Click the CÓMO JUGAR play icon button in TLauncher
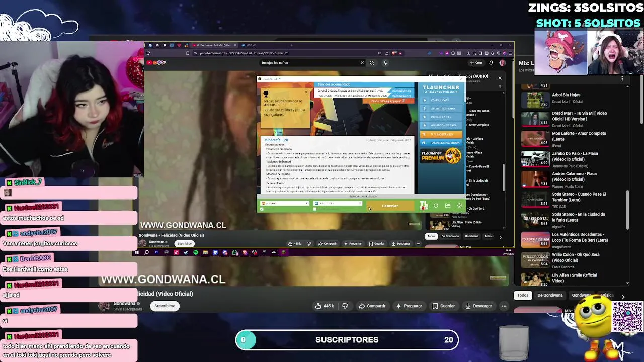The width and height of the screenshot is (644, 362). (x=441, y=100)
